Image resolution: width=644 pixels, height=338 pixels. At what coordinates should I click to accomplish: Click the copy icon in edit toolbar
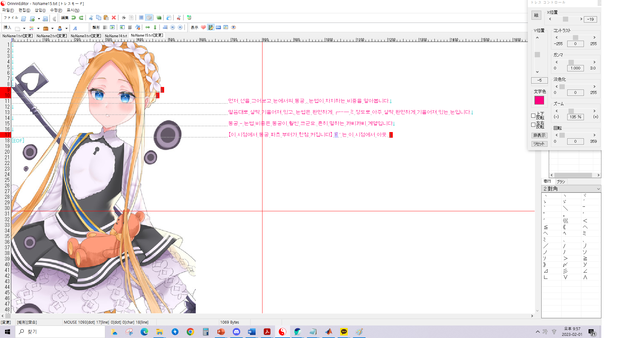(98, 18)
